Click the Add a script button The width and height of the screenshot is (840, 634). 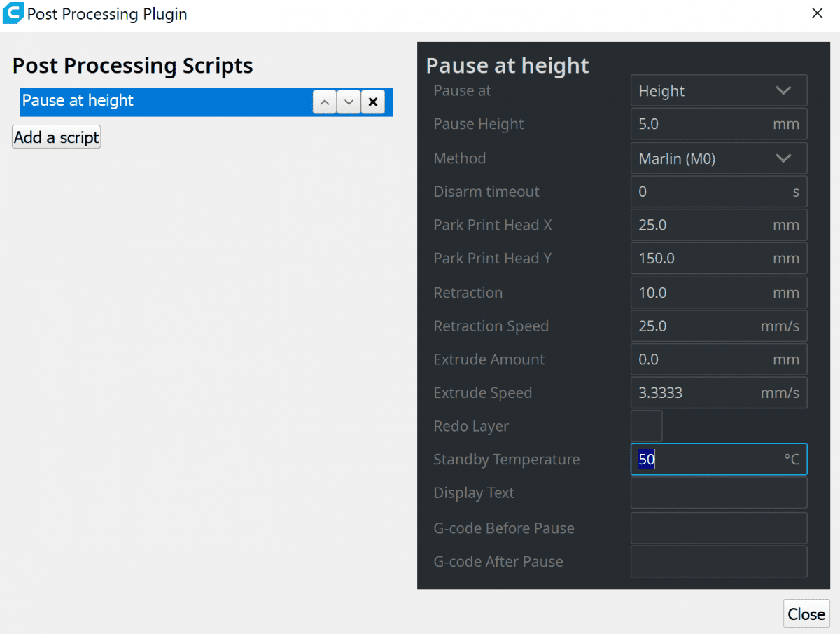pyautogui.click(x=57, y=137)
